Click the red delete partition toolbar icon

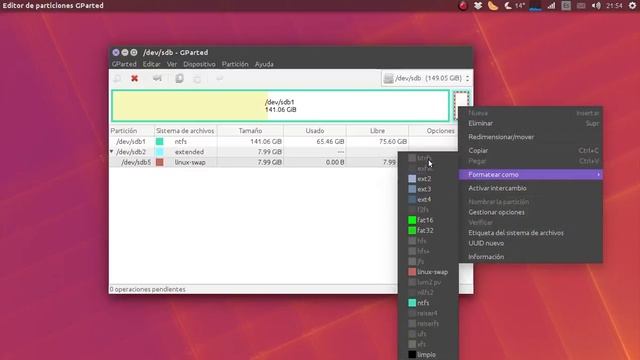pyautogui.click(x=134, y=78)
